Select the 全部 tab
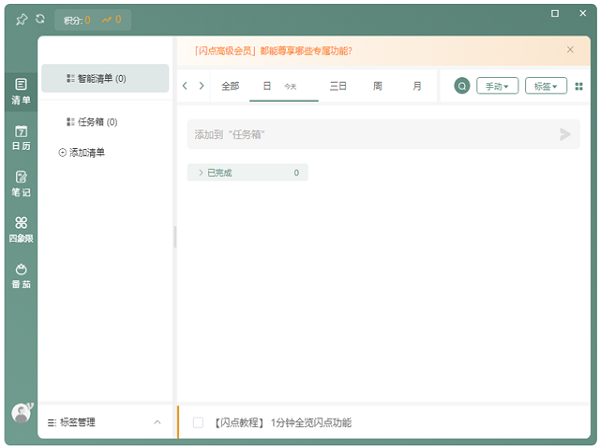Screen dimensions: 600x447 [230, 86]
